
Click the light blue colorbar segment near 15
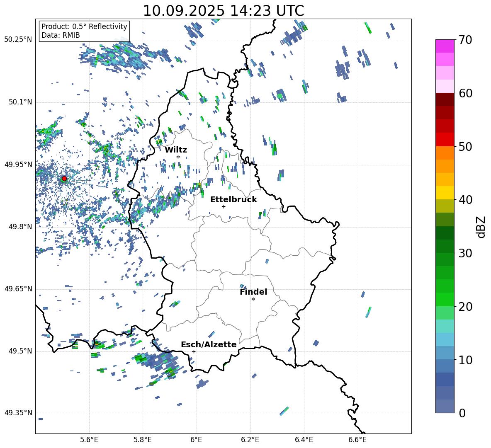click(445, 339)
